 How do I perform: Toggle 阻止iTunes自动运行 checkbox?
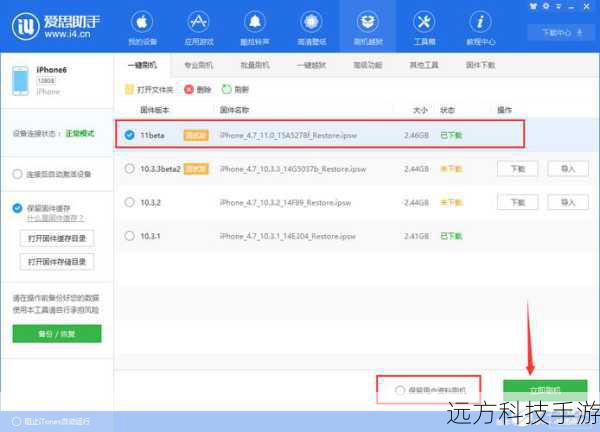click(16, 422)
